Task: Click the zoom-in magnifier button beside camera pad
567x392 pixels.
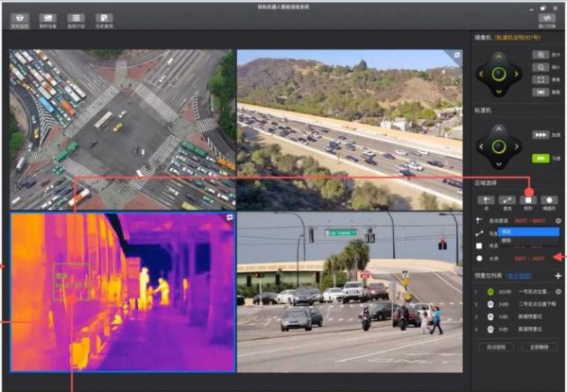Action: tap(541, 55)
